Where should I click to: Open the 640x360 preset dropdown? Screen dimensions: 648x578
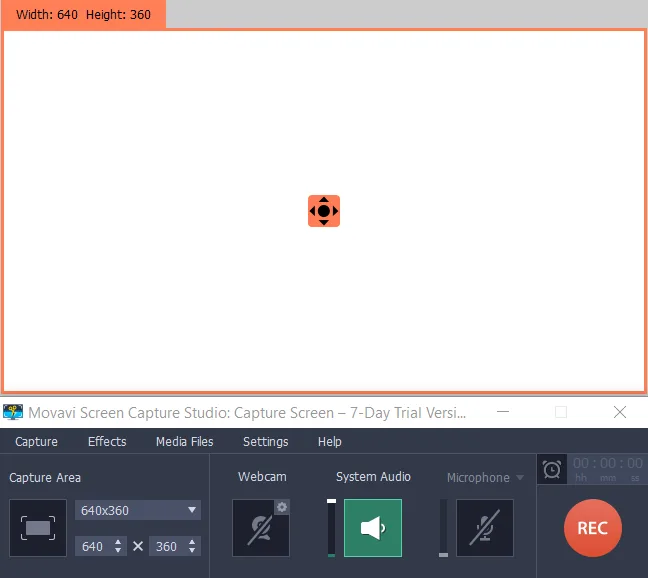(138, 510)
